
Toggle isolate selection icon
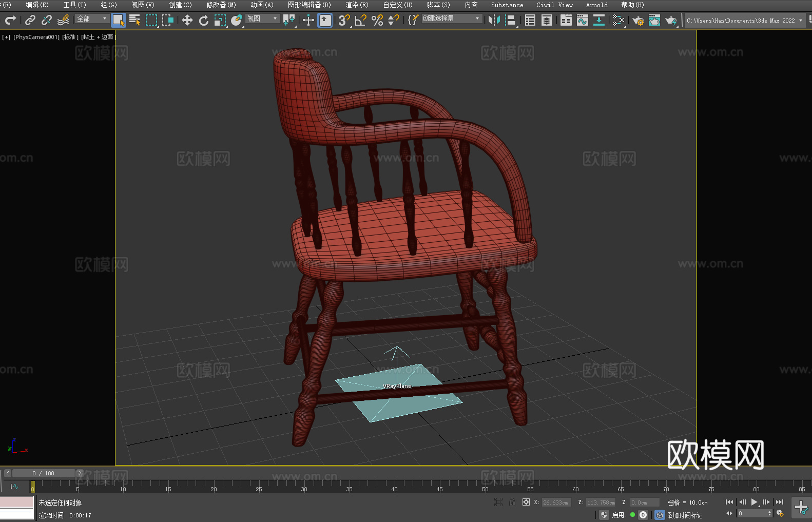tap(498, 502)
